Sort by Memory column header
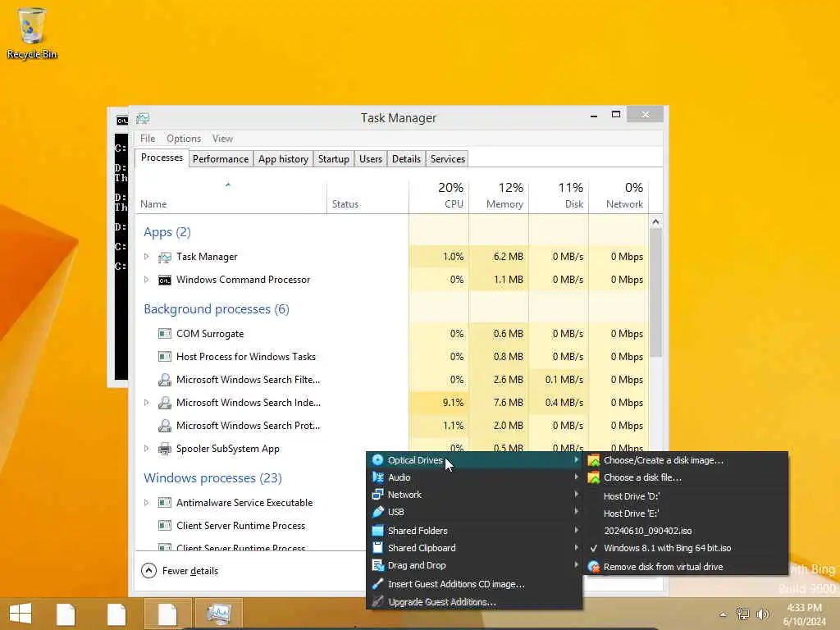This screenshot has height=630, width=840. click(x=499, y=195)
